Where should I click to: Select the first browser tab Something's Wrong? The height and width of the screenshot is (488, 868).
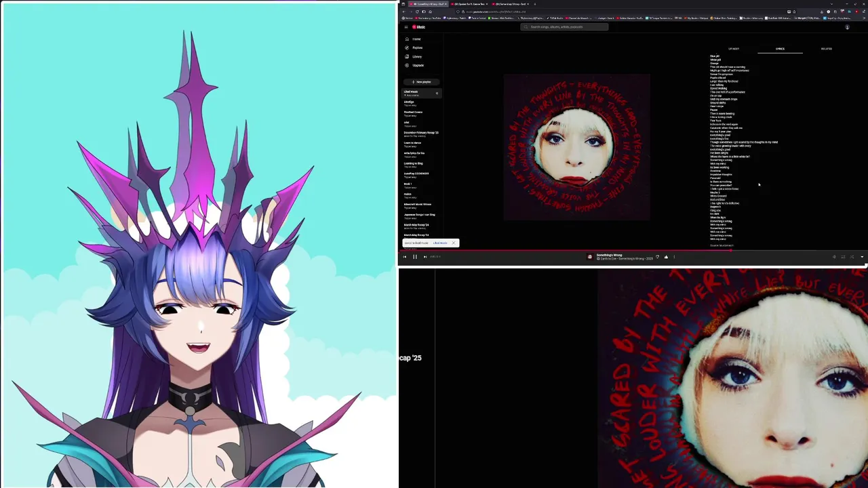pyautogui.click(x=427, y=3)
